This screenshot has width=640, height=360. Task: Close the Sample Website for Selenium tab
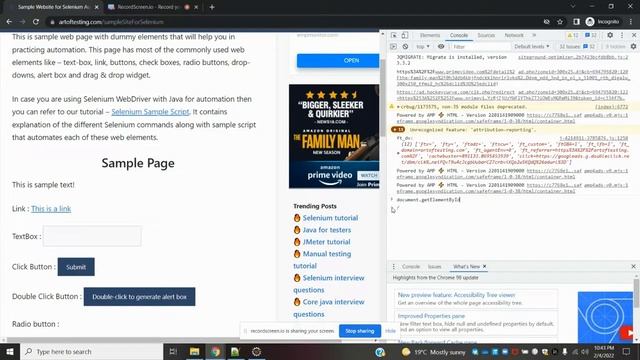(x=96, y=7)
